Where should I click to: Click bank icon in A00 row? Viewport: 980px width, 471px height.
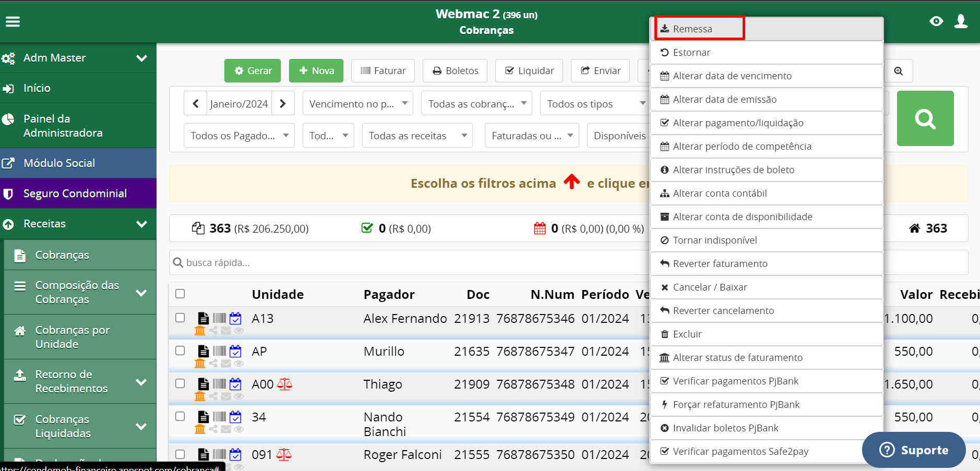[200, 396]
